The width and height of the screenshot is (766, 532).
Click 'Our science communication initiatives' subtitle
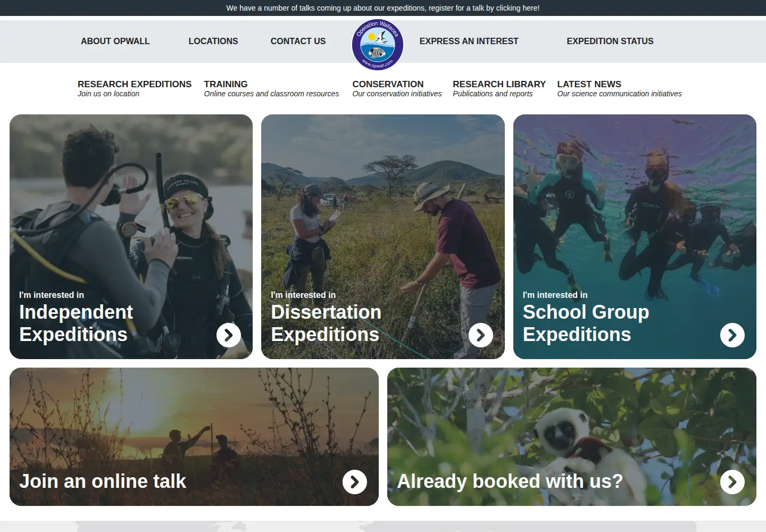619,94
